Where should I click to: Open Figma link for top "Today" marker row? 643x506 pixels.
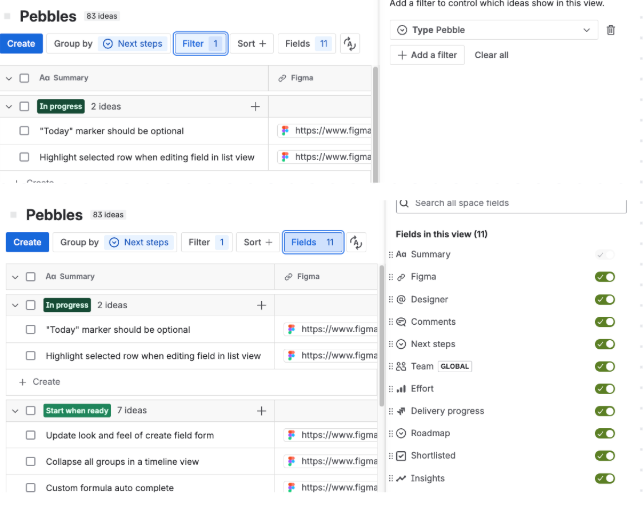[324, 131]
